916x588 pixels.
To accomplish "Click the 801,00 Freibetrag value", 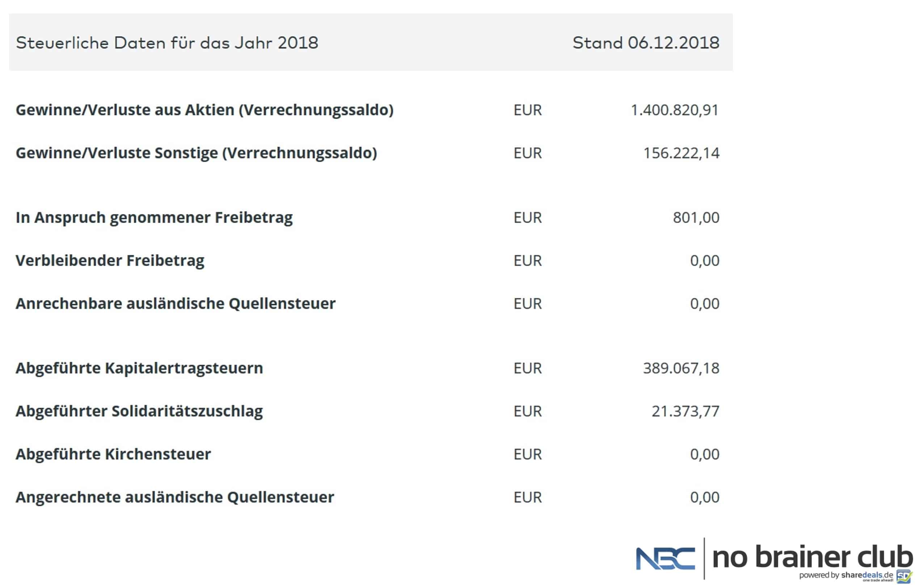I will click(x=696, y=217).
